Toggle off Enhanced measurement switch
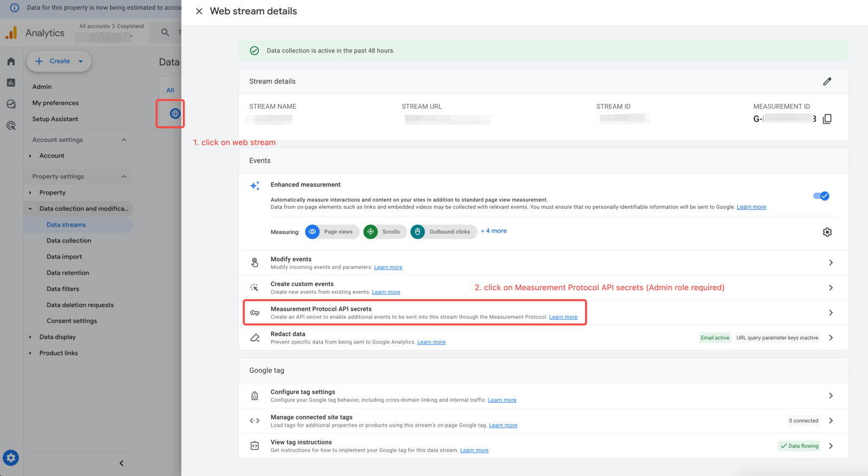This screenshot has width=868, height=476. [x=821, y=196]
